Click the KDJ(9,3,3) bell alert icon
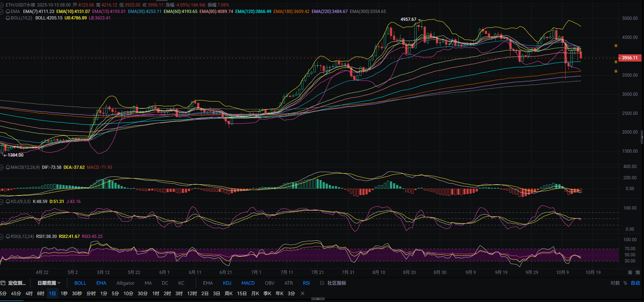 [x=8, y=202]
